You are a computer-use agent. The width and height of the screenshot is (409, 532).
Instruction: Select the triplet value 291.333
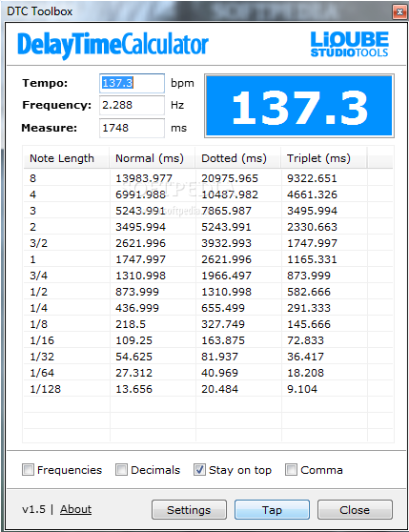pyautogui.click(x=309, y=308)
